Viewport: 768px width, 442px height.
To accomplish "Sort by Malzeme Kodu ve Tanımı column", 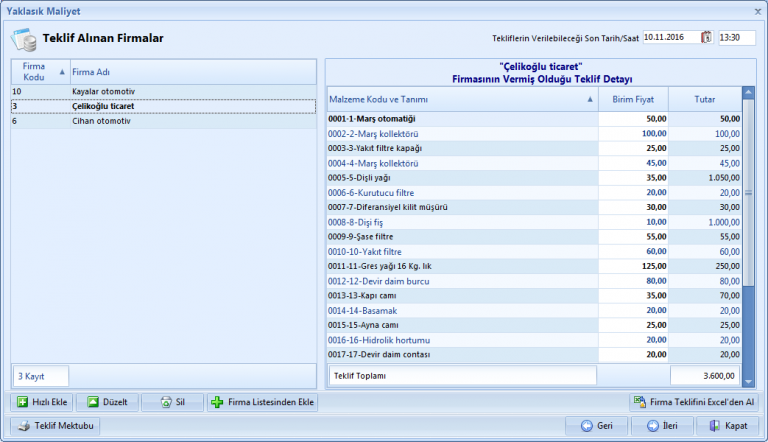I will (461, 99).
